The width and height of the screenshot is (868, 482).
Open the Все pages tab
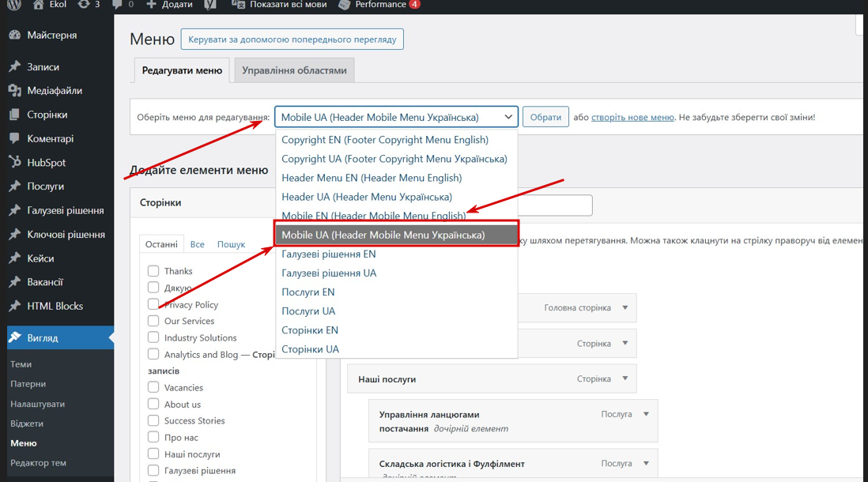(x=197, y=244)
